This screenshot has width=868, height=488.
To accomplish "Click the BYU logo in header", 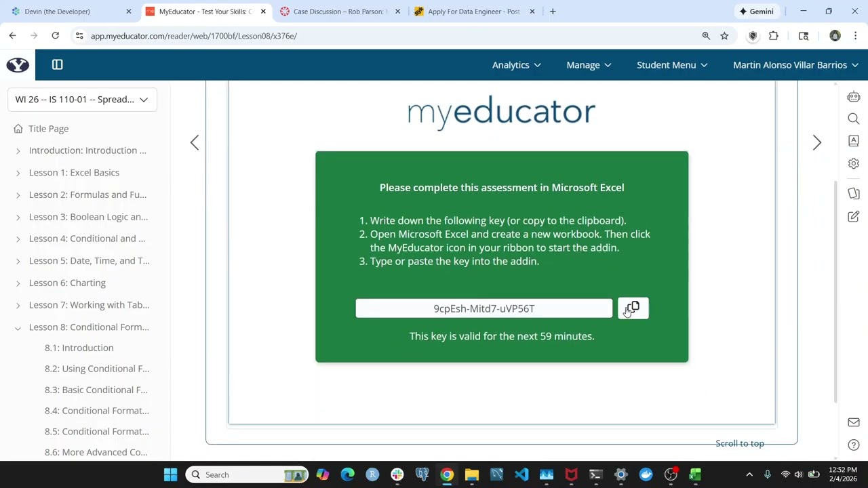I will pyautogui.click(x=18, y=64).
